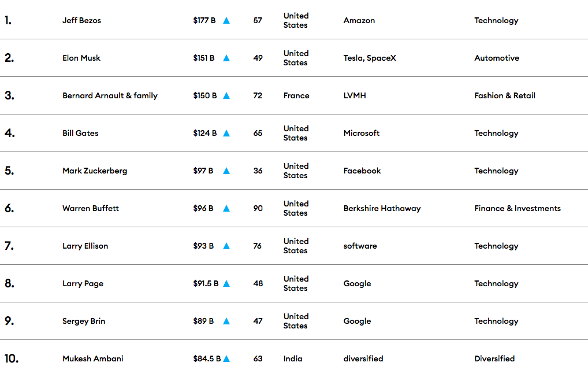Click the Berkshire Hathaway source text

(382, 209)
